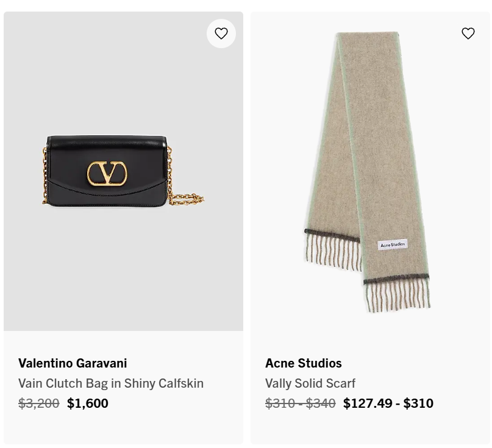Screen dimensions: 492x448
Task: Open Vain Clutch Bag in Shiny Calfskin title
Action: 111,383
